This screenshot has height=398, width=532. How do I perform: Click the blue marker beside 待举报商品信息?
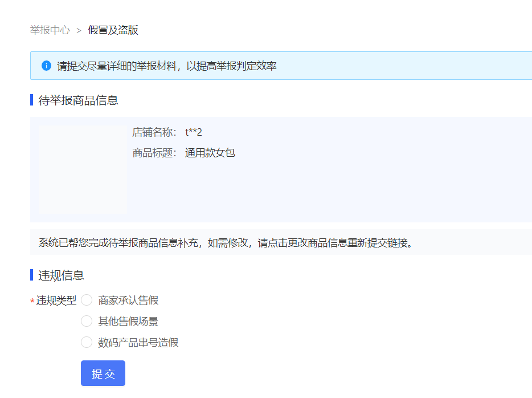tap(31, 100)
